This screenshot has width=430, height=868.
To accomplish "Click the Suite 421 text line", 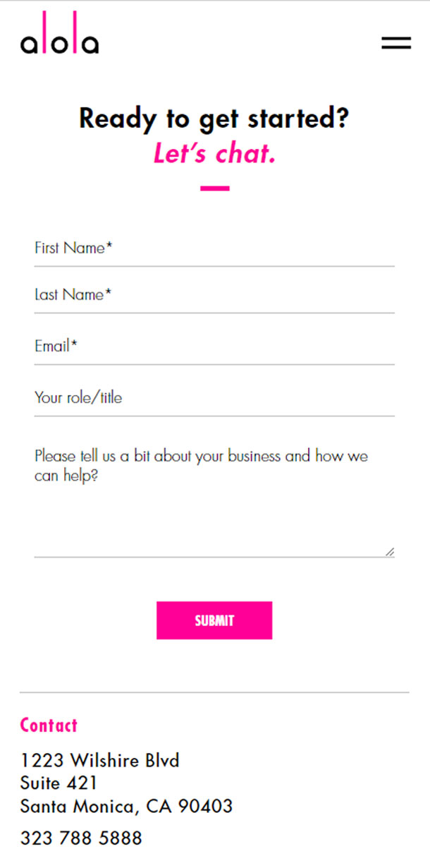I will coord(59,783).
